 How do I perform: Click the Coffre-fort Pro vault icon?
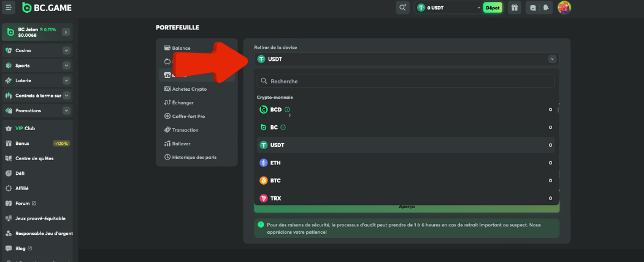167,116
